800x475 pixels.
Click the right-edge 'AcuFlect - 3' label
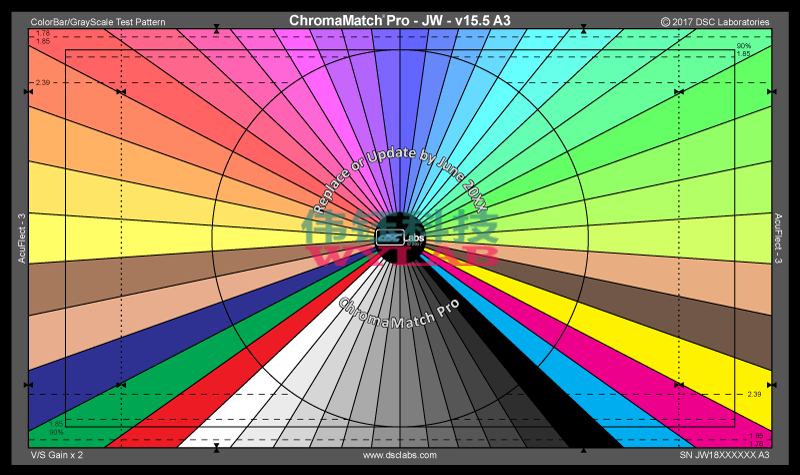778,238
